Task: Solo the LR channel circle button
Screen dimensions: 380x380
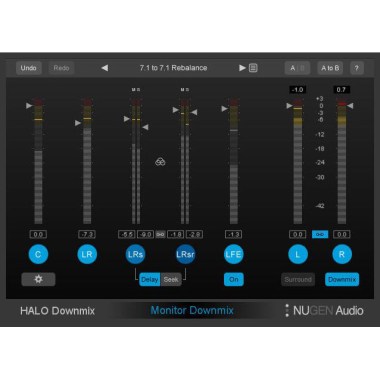Action: coord(87,254)
